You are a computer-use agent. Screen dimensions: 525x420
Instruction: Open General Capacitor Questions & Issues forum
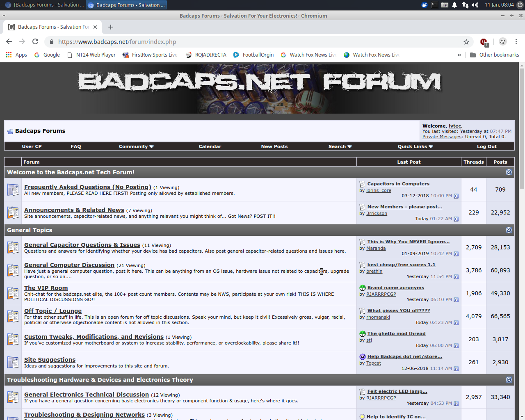(82, 245)
